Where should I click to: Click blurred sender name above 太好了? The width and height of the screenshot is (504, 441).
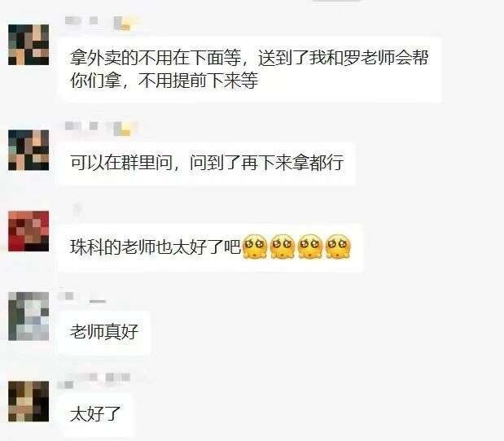[94, 380]
